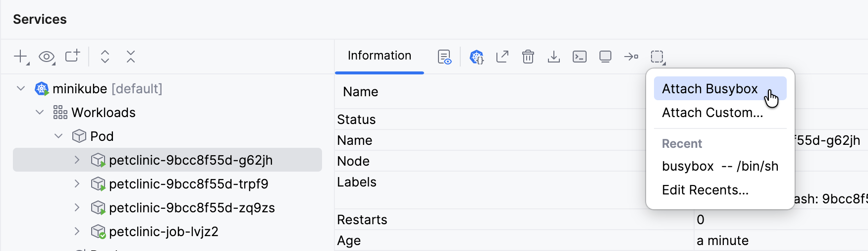Click the Download Log icon
Screen dimensions: 868x251
pyautogui.click(x=554, y=57)
